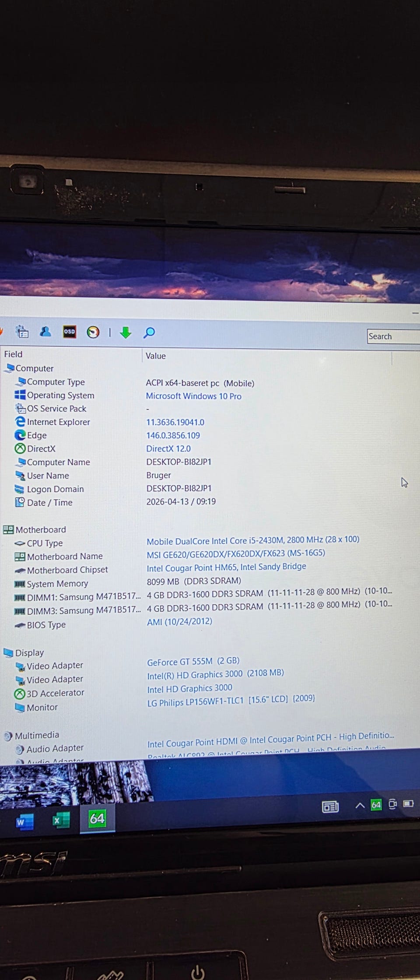Click the BIOS Type row icon
Image resolution: width=420 pixels, height=980 pixels.
[x=20, y=625]
